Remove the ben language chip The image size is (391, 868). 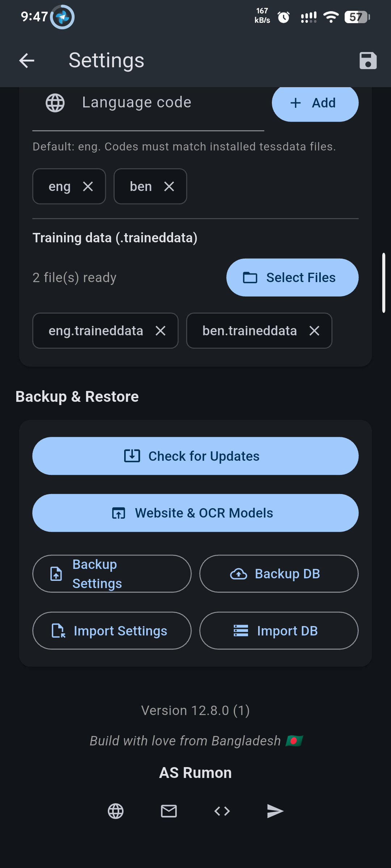pyautogui.click(x=169, y=187)
